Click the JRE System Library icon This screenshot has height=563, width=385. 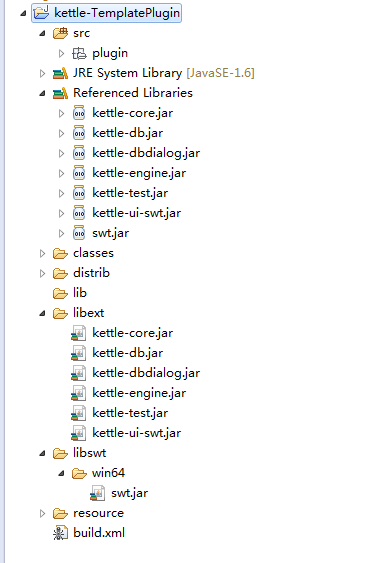coord(60,73)
